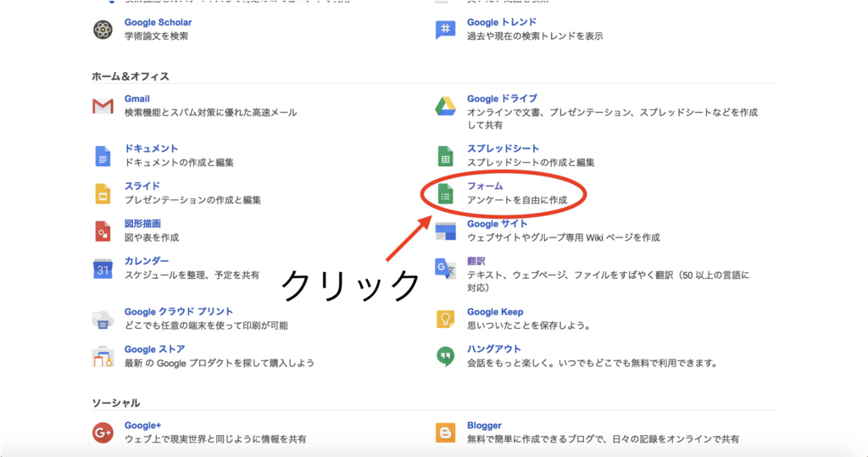Open the Google+ text link
This screenshot has width=868, height=457.
(142, 426)
